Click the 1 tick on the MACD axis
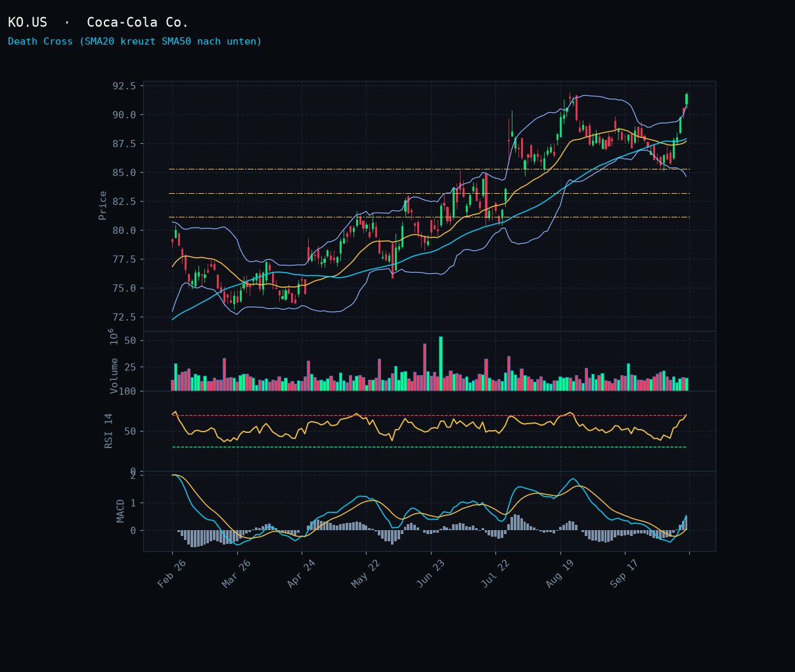The height and width of the screenshot is (672, 795). tap(133, 503)
